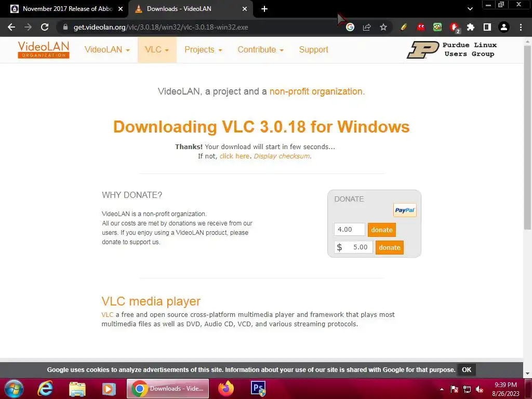This screenshot has width=532, height=399.
Task: Close the Downloads - VideoLAN tab
Action: (245, 9)
